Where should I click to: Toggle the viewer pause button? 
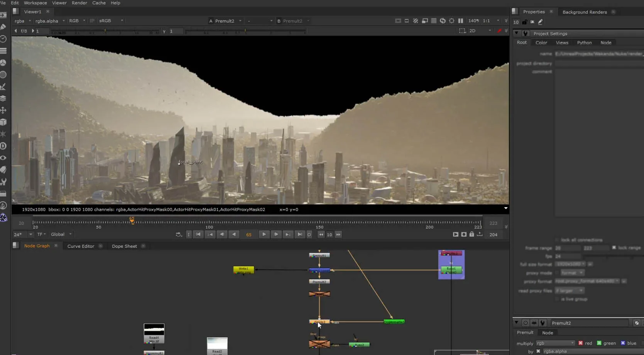(x=460, y=21)
